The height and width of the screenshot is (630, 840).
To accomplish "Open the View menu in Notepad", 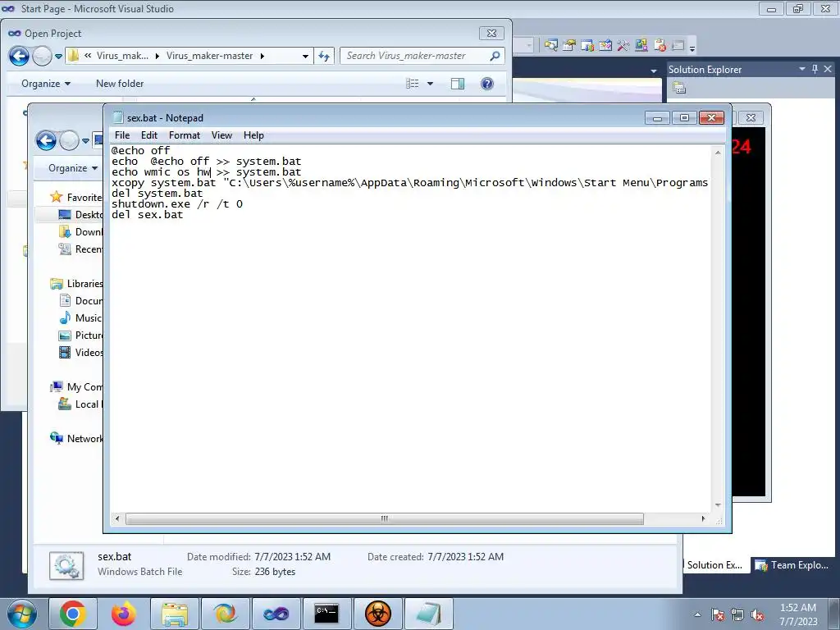I will (221, 135).
